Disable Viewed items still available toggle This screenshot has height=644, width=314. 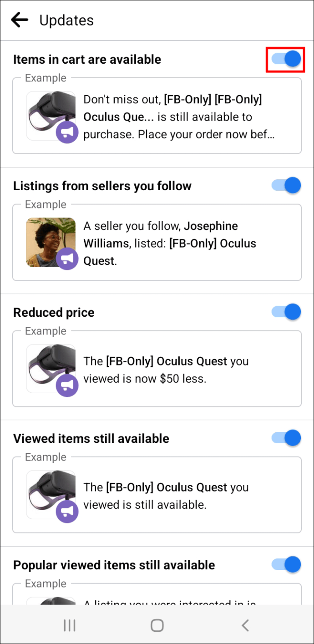point(287,438)
